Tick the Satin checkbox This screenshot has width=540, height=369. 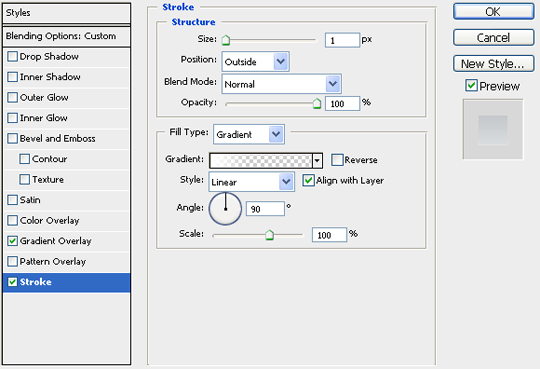pyautogui.click(x=12, y=200)
